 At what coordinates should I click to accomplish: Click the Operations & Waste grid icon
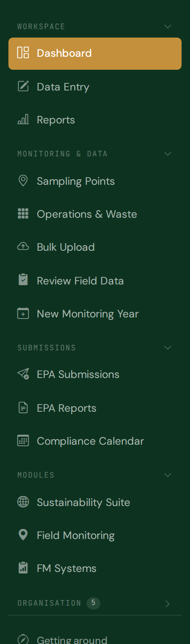coord(23,214)
